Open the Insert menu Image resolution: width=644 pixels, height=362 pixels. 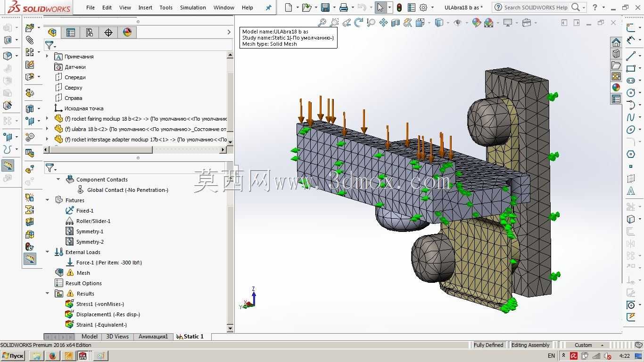(x=145, y=8)
